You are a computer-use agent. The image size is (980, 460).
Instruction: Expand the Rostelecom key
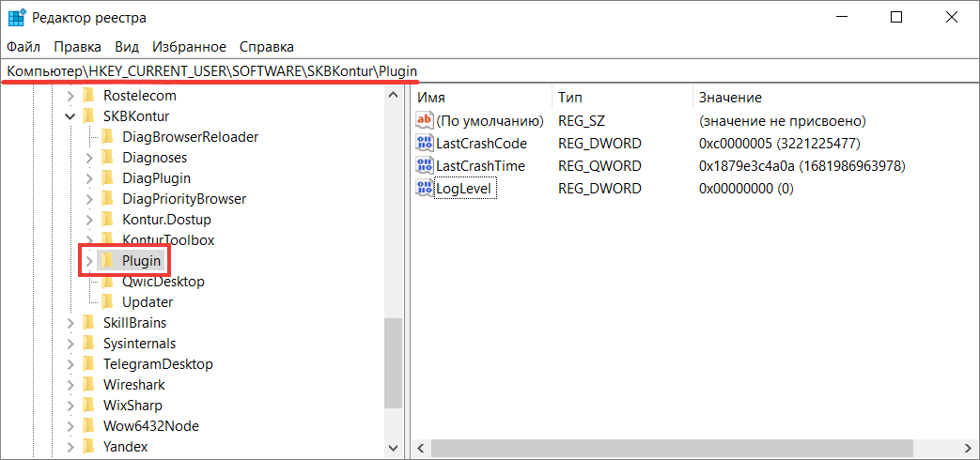coord(70,96)
